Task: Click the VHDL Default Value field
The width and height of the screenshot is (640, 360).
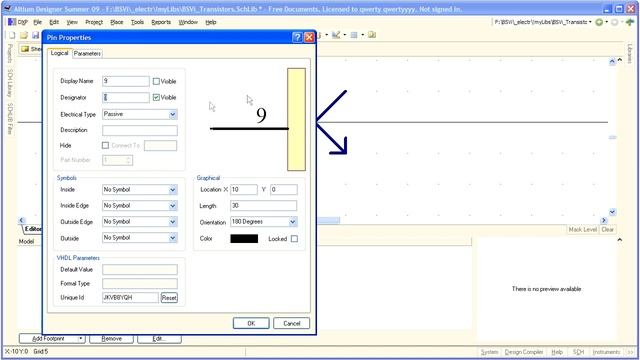Action: pos(140,270)
